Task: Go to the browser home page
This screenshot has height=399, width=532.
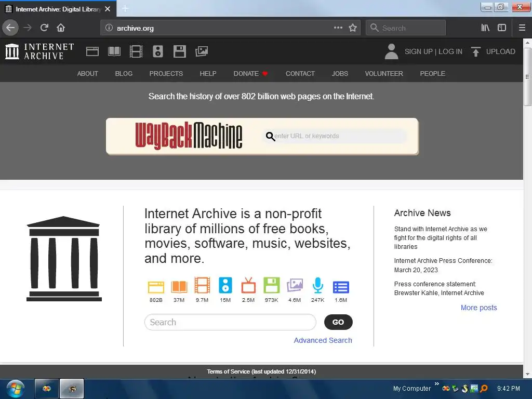Action: tap(61, 28)
